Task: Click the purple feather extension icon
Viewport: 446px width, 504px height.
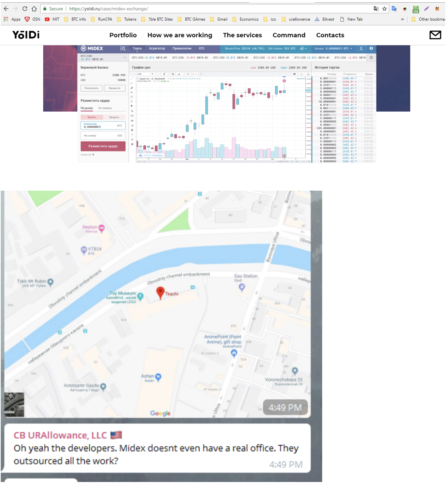Action: pyautogui.click(x=426, y=8)
